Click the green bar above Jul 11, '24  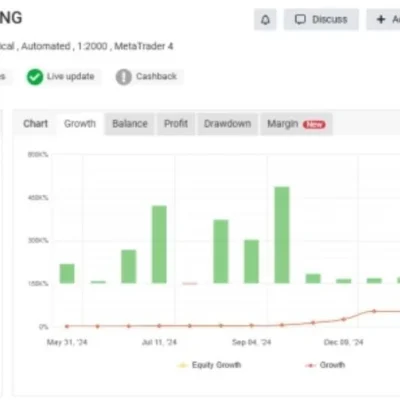click(x=159, y=244)
